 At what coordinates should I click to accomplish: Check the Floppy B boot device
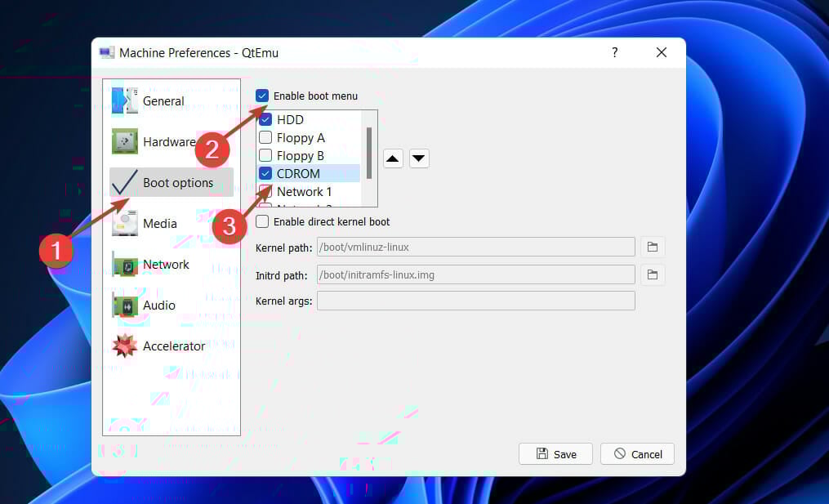point(265,155)
